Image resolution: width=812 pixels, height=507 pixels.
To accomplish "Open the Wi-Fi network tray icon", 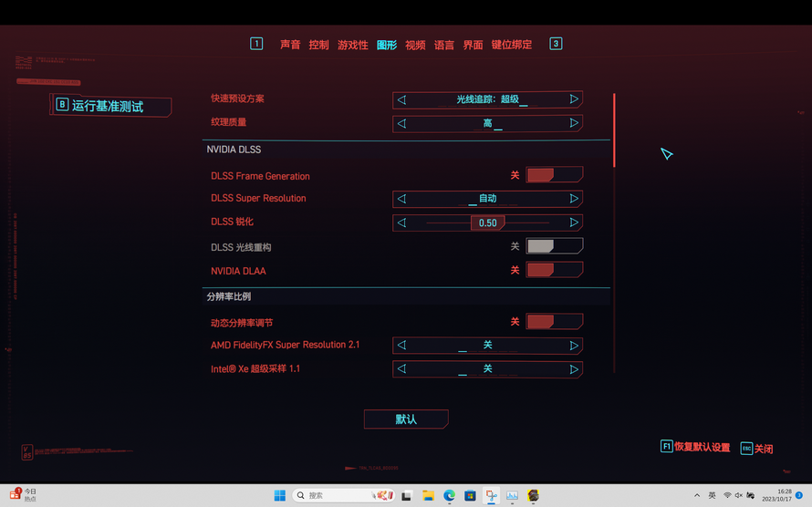I will pyautogui.click(x=727, y=496).
